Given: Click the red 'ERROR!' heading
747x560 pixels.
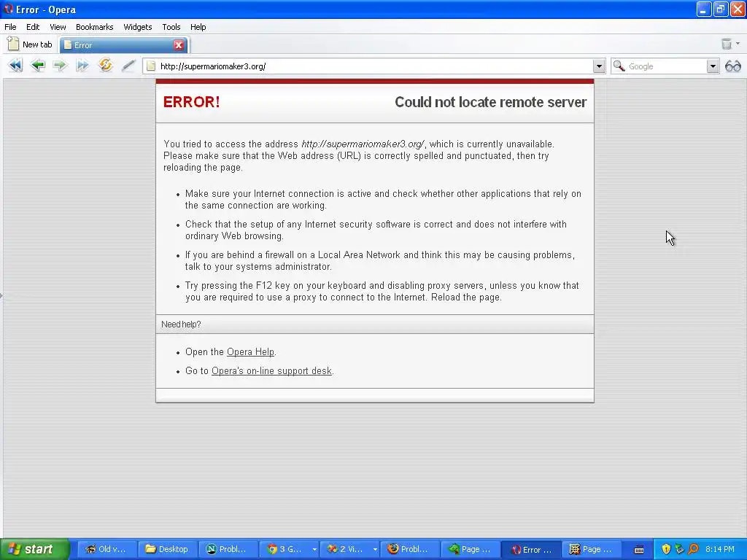Looking at the screenshot, I should coord(192,102).
